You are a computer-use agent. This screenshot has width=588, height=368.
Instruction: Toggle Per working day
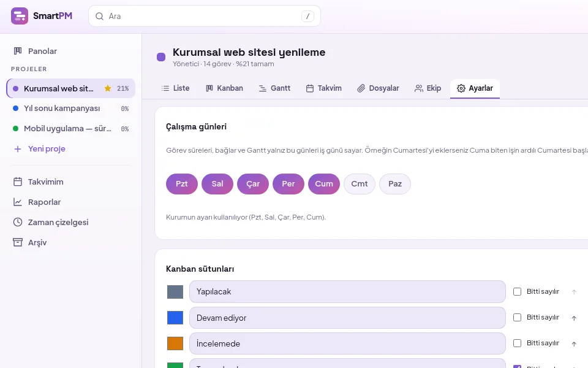point(288,184)
